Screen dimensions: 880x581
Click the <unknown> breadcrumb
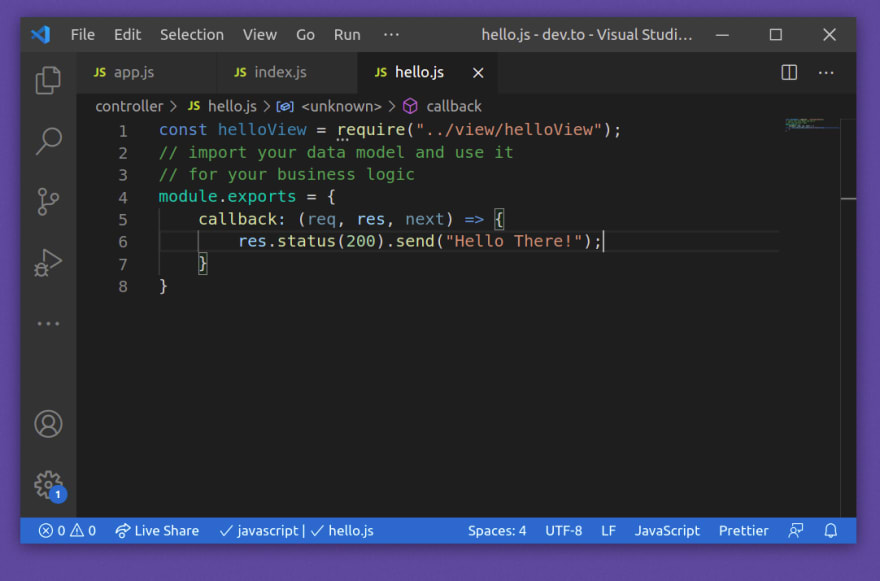point(329,106)
